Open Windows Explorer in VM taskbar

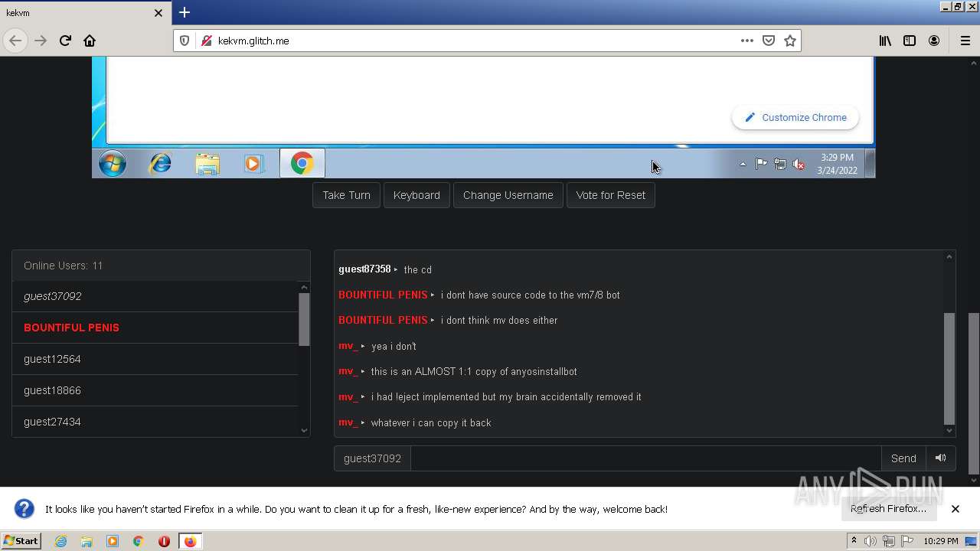coord(207,163)
